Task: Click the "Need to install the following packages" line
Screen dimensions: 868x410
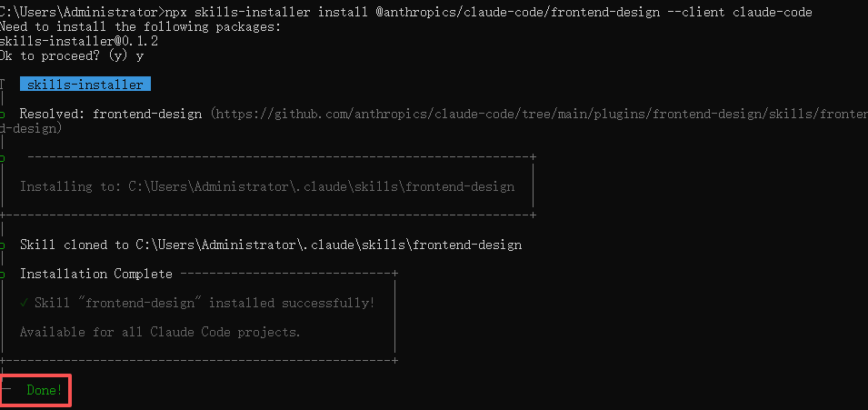Action: [x=141, y=26]
